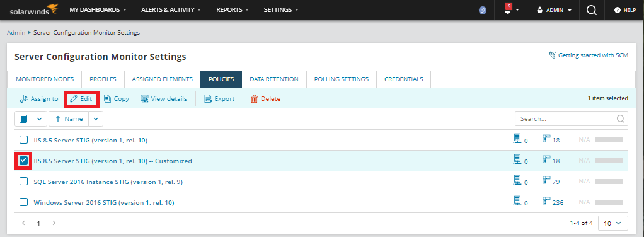Check Windows Server 2016 STIG checkbox
Screen dimensions: 644x237
(x=24, y=202)
